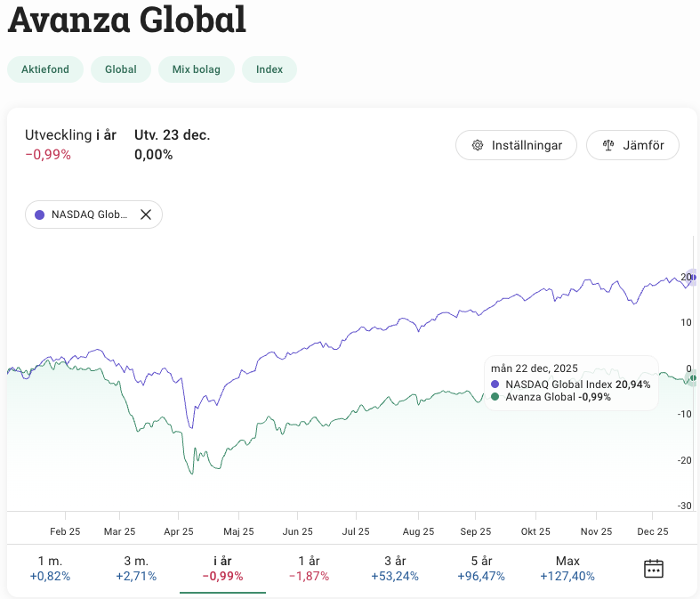Click the Global tag chip
Screen dimensions: 700x599
pyautogui.click(x=121, y=69)
